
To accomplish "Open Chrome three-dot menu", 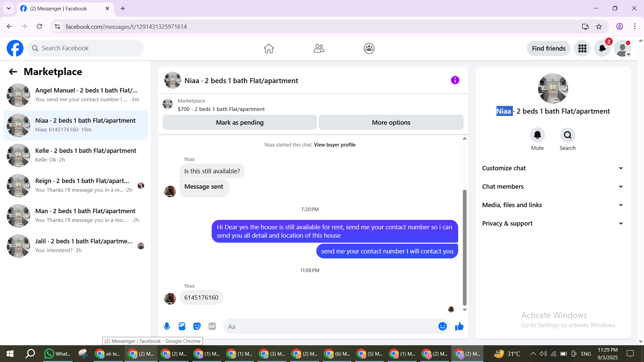I will click(635, 26).
